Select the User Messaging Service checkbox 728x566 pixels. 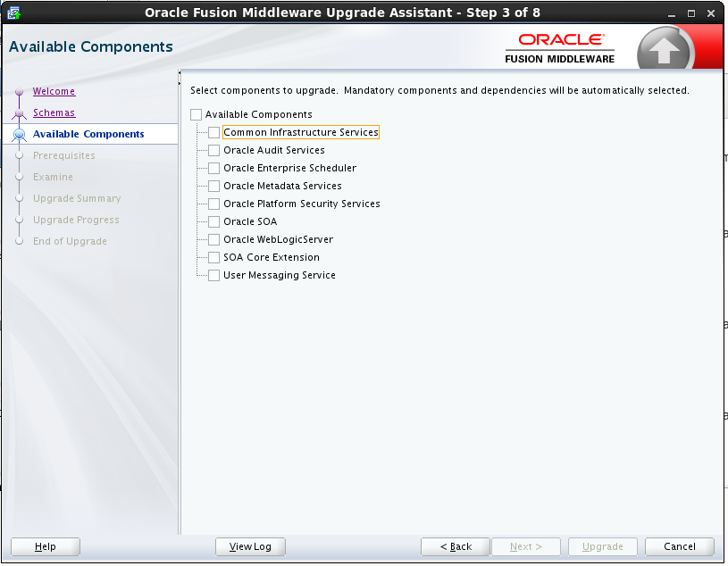click(x=213, y=276)
